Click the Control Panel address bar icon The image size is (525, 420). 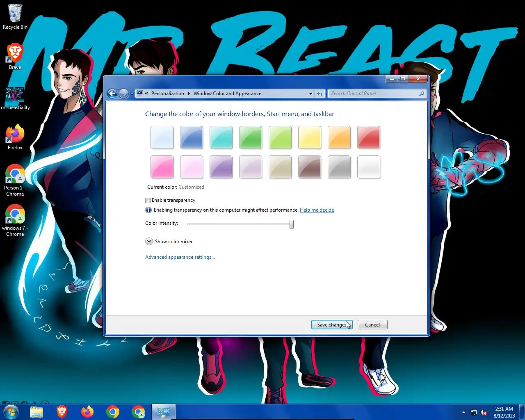point(140,93)
